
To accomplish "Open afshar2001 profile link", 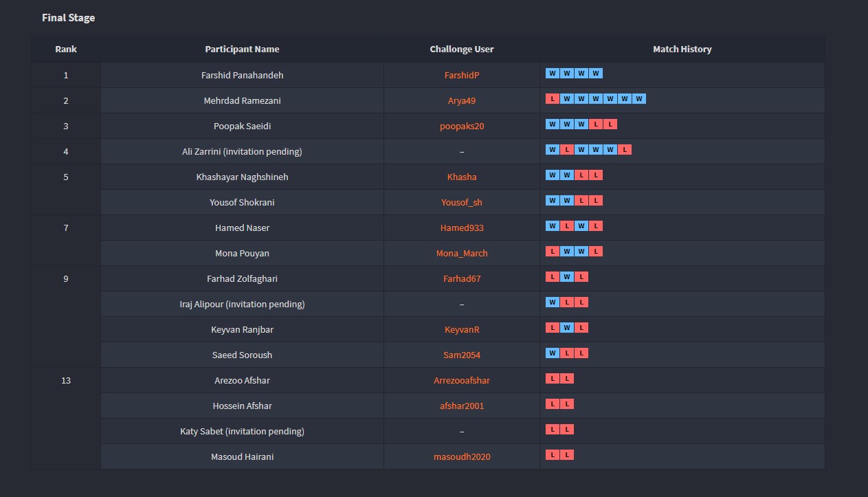I will click(461, 406).
